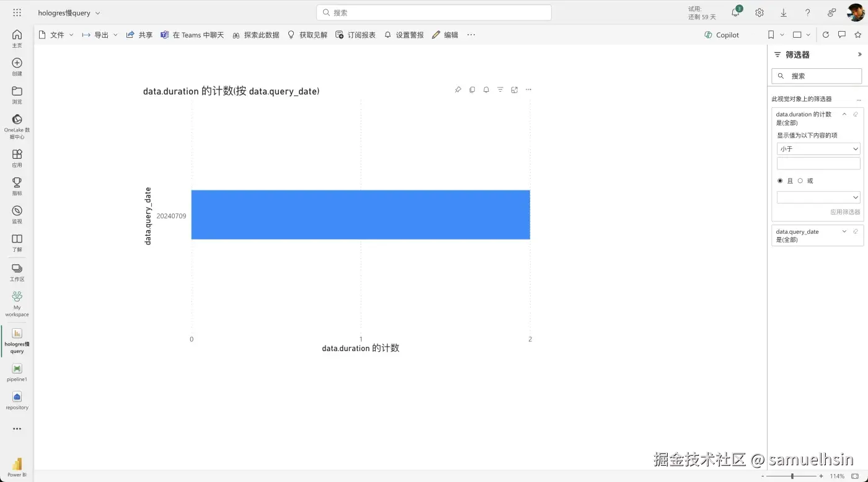Open settings gear icon
This screenshot has height=482, width=868.
(x=759, y=12)
